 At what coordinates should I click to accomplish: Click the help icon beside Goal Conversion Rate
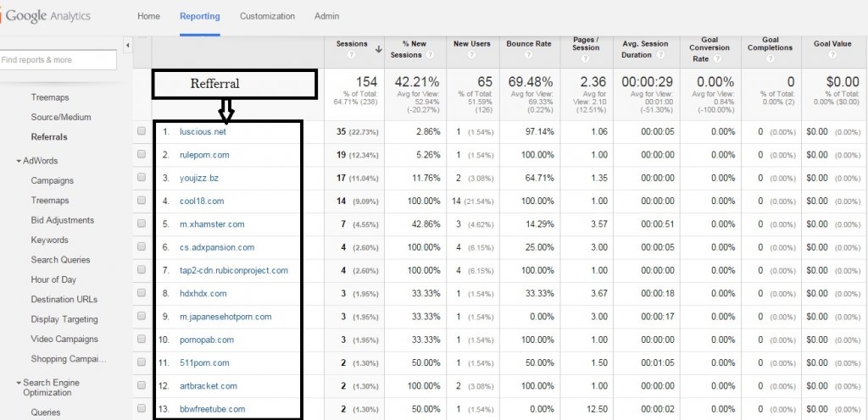tap(717, 58)
